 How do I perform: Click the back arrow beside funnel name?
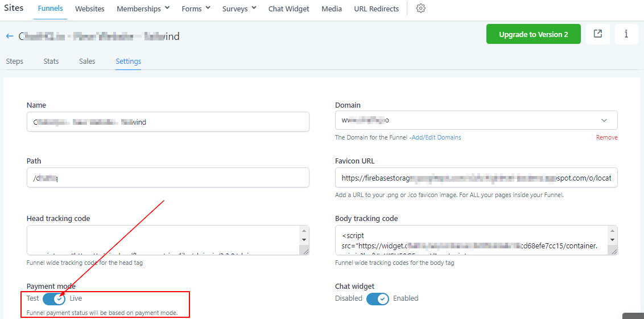pyautogui.click(x=10, y=36)
